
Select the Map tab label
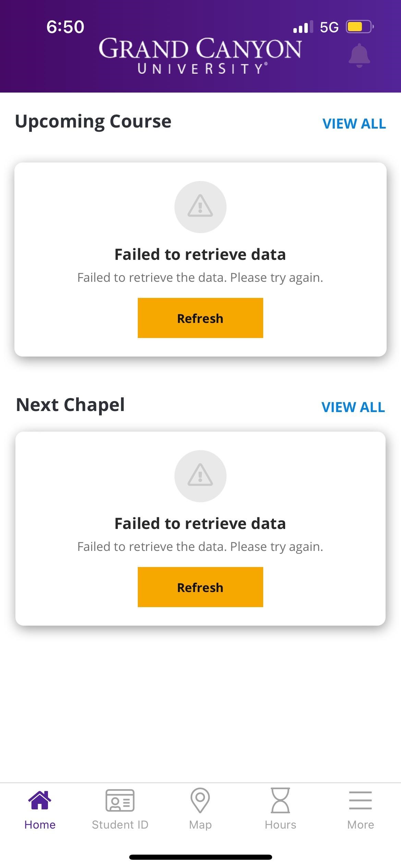[200, 825]
